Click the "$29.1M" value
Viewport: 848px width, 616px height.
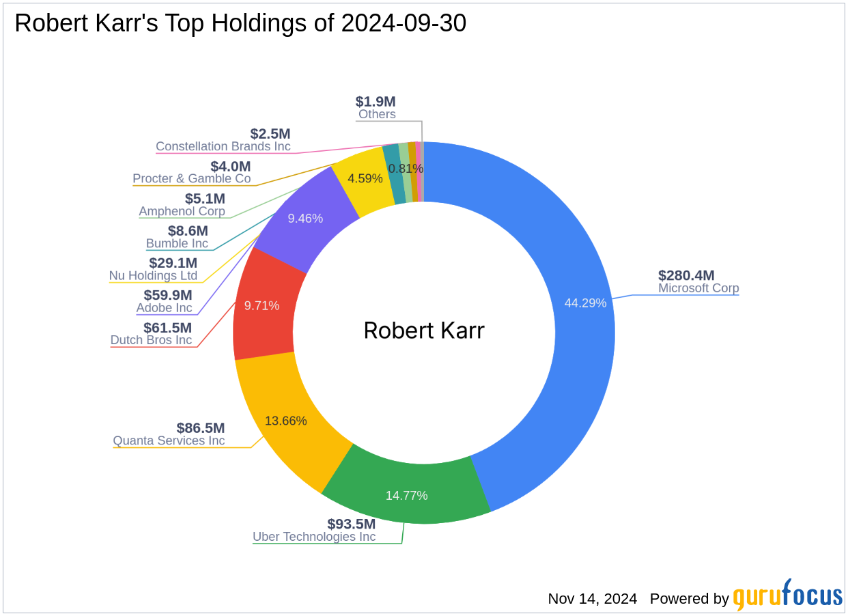pos(173,263)
